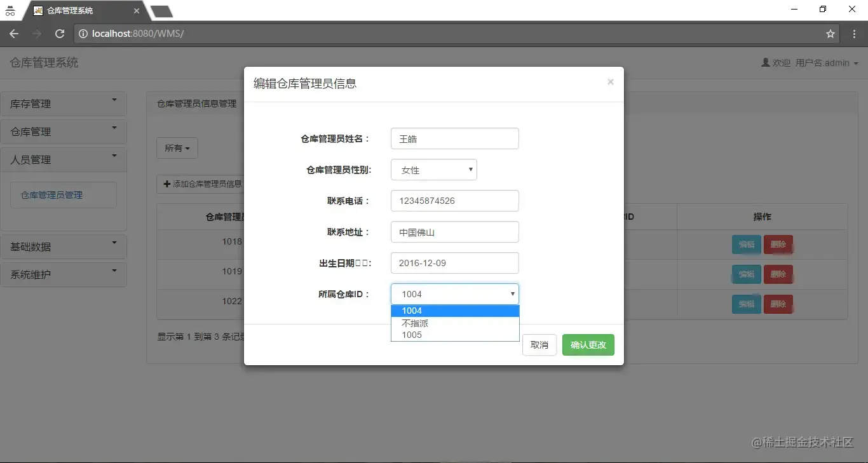
Task: Click table cell 1018
Action: pyautogui.click(x=232, y=241)
